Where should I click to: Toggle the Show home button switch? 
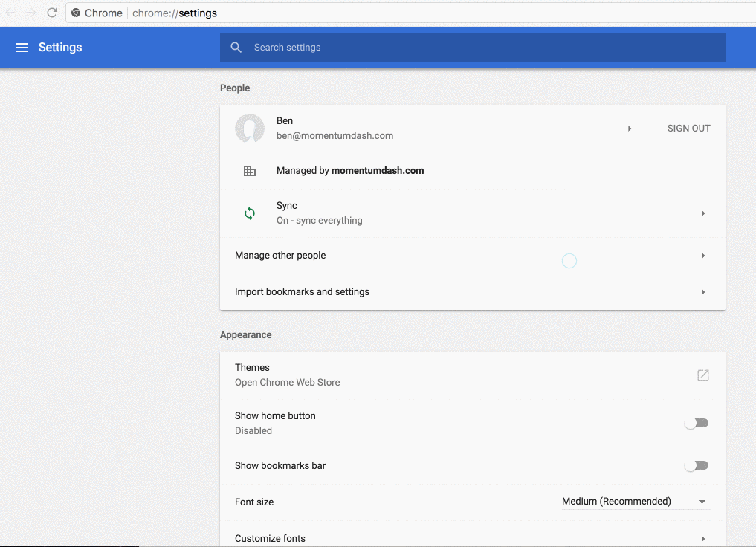point(697,423)
